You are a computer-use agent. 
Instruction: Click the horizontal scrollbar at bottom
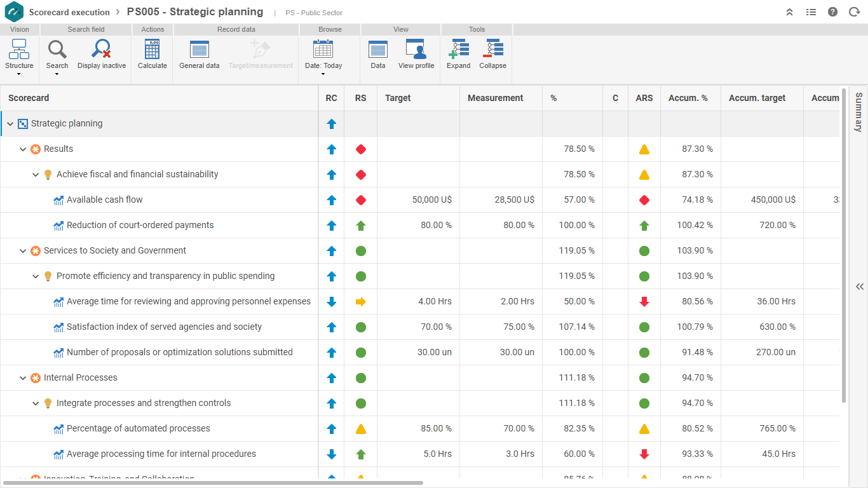[214, 483]
